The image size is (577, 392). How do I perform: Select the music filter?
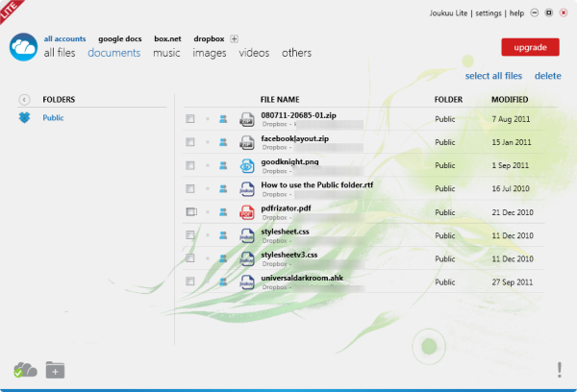[x=166, y=53]
